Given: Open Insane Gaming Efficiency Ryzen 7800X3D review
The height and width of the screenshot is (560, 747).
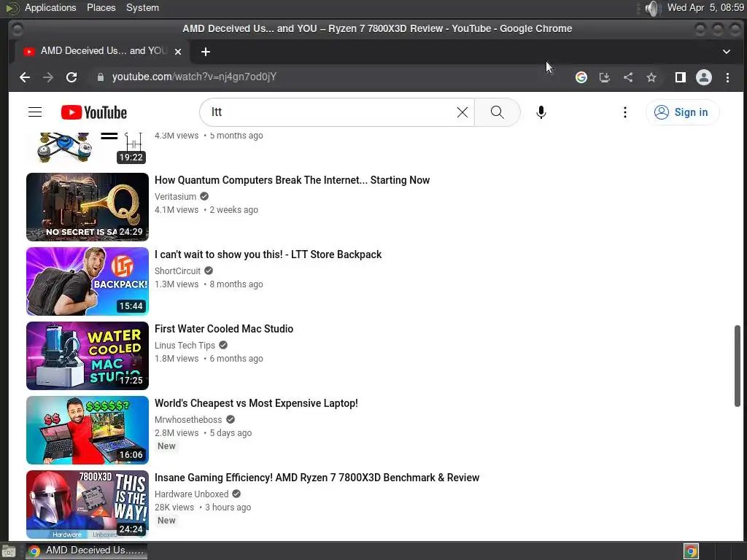Looking at the screenshot, I should coord(317,478).
